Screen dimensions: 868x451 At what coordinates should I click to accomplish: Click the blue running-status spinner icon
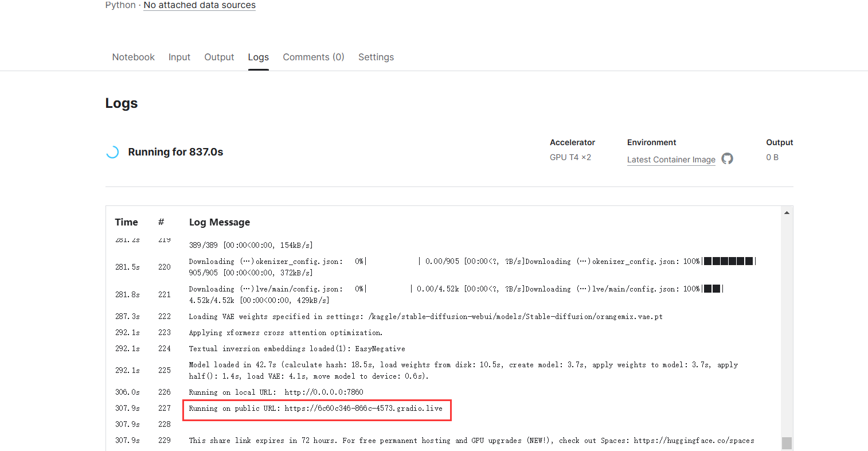click(x=112, y=151)
